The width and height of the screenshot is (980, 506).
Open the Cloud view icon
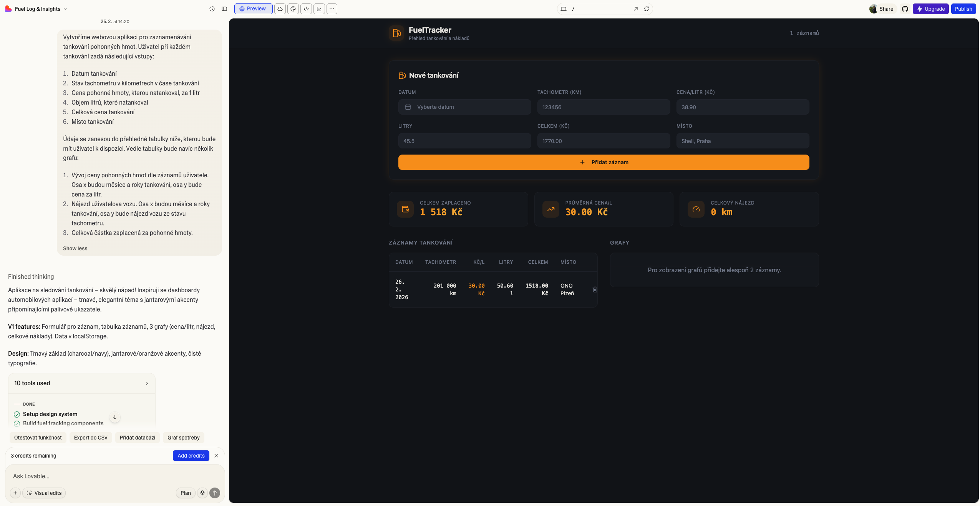point(280,9)
